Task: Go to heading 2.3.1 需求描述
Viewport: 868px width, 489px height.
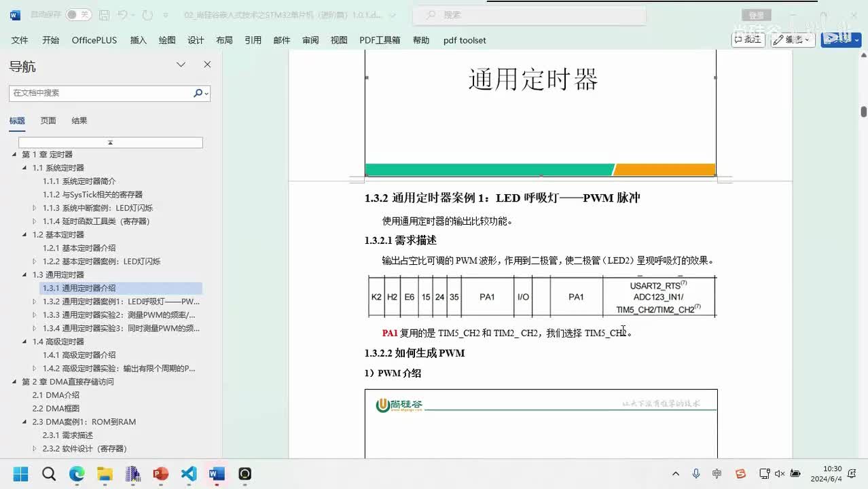Action: coord(68,435)
